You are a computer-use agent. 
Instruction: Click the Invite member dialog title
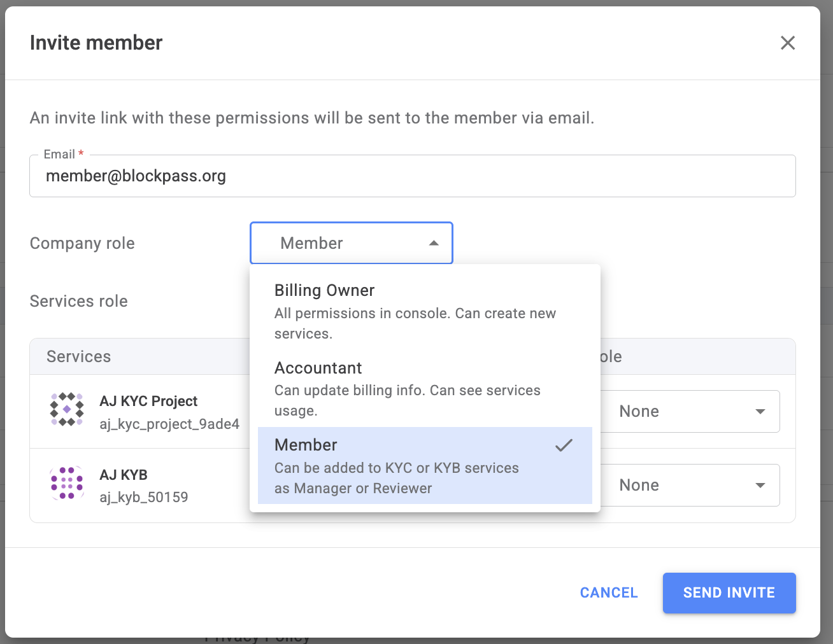coord(96,43)
